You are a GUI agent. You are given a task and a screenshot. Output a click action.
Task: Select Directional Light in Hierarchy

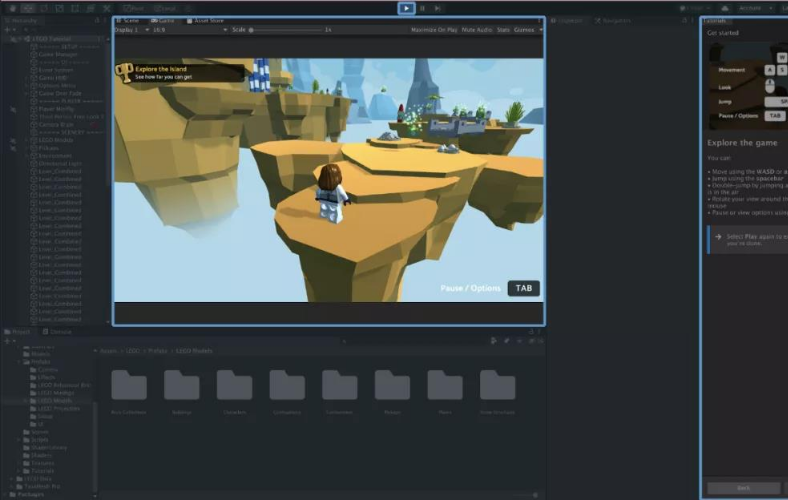pyautogui.click(x=60, y=163)
